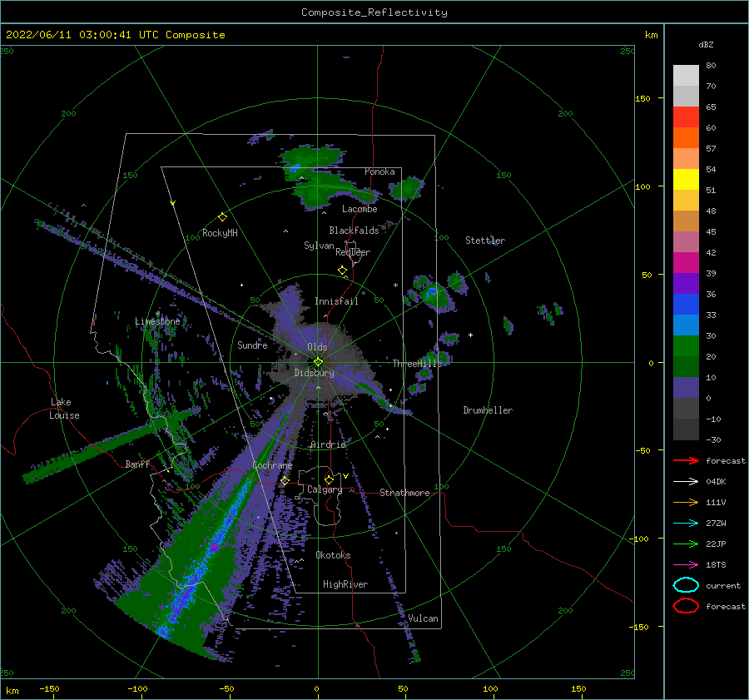This screenshot has width=749, height=700.
Task: Click the cyan 27ZW arrow legend icon
Action: tap(686, 524)
